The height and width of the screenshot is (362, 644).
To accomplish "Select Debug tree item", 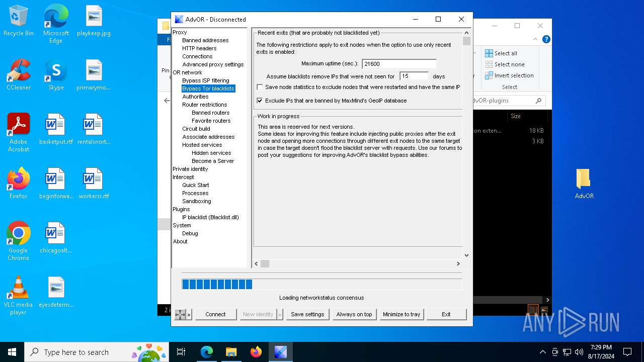I will 190,233.
